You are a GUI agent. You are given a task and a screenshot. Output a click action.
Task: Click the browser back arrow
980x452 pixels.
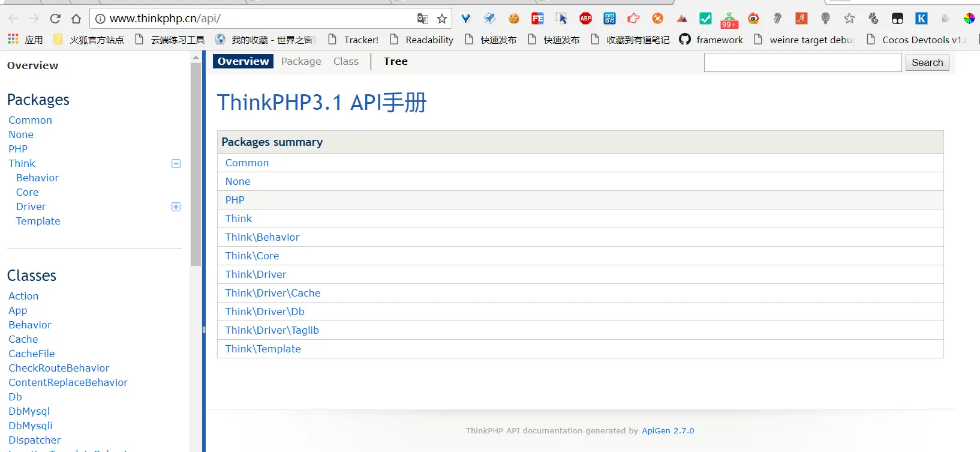tap(13, 19)
